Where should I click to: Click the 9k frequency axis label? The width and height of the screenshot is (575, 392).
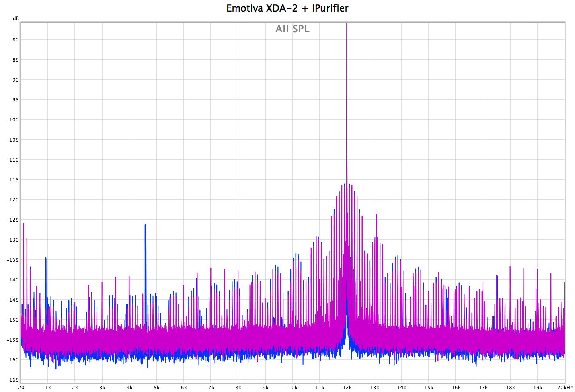click(x=265, y=388)
